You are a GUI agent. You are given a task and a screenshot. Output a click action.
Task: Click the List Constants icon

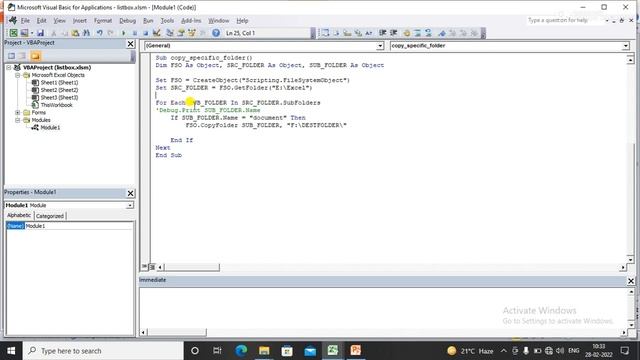tap(336, 33)
